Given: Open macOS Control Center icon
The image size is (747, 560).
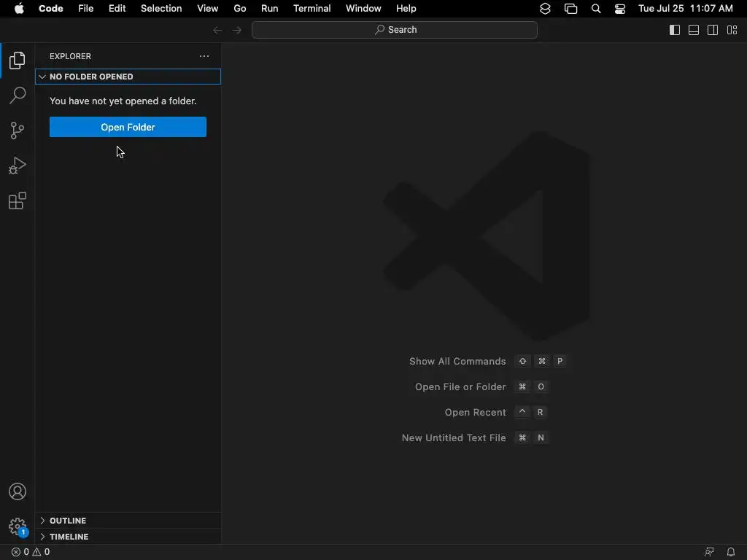Looking at the screenshot, I should 620,9.
